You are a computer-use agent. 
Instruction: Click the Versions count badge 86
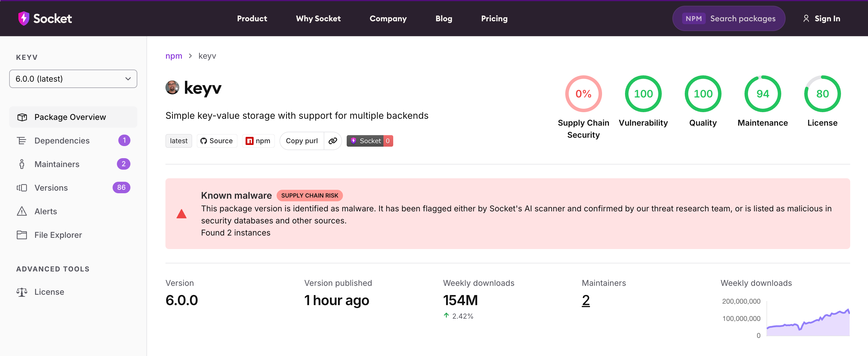[x=121, y=187]
